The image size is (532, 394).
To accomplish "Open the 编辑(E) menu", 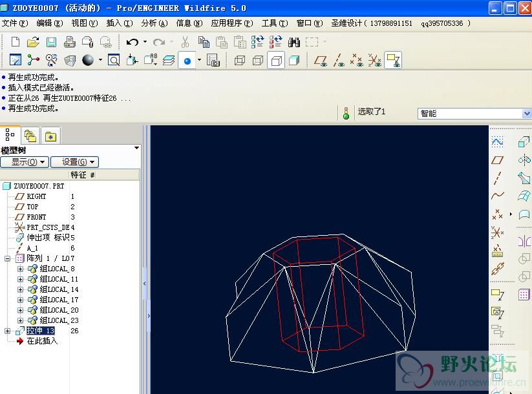I will tap(50, 23).
